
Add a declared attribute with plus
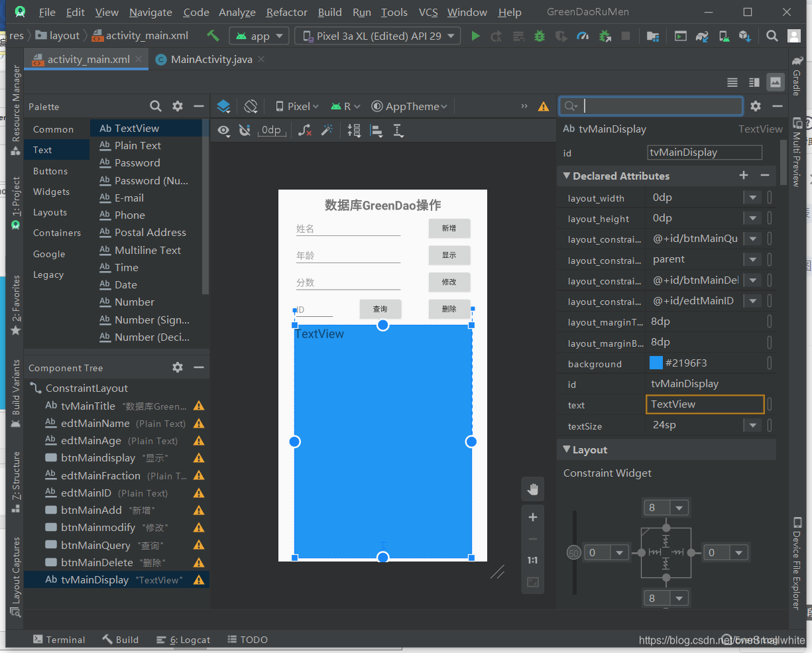pos(744,175)
